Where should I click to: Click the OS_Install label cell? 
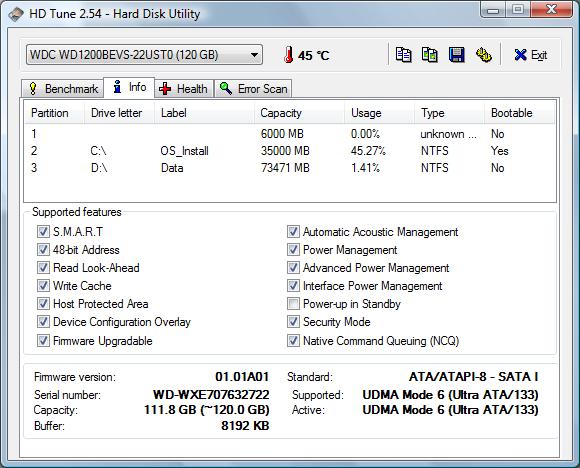point(184,151)
